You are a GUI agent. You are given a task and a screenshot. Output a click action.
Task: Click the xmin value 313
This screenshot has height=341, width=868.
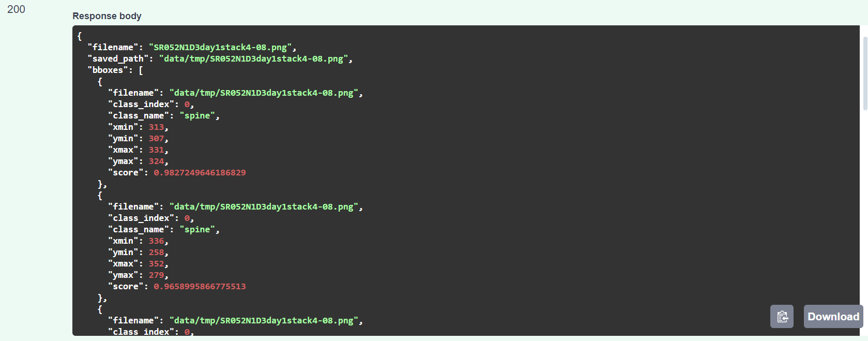pyautogui.click(x=156, y=127)
